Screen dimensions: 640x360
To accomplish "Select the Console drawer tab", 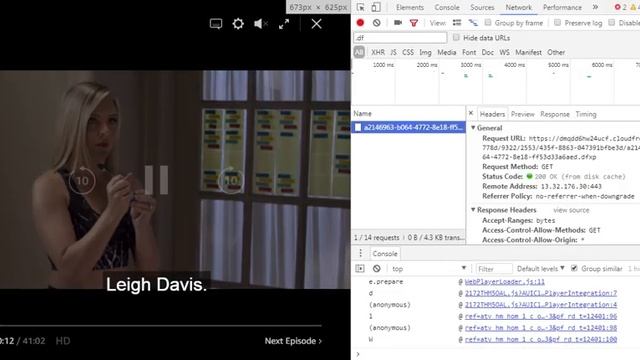I will point(384,253).
